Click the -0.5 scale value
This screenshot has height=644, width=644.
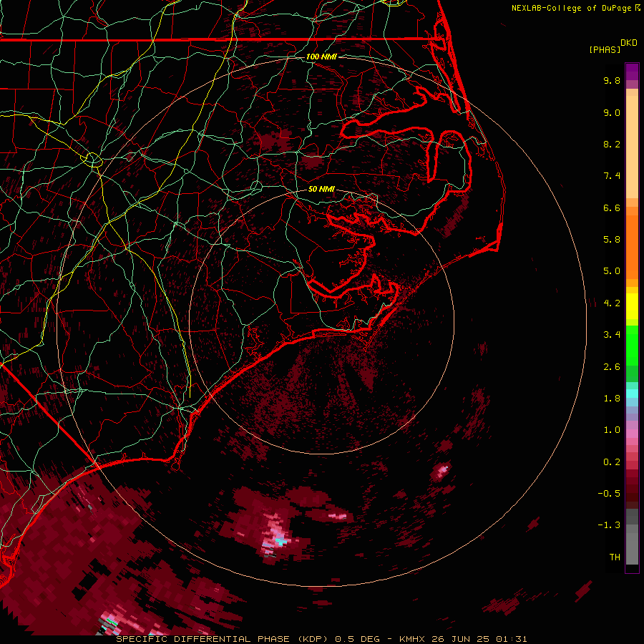(609, 494)
